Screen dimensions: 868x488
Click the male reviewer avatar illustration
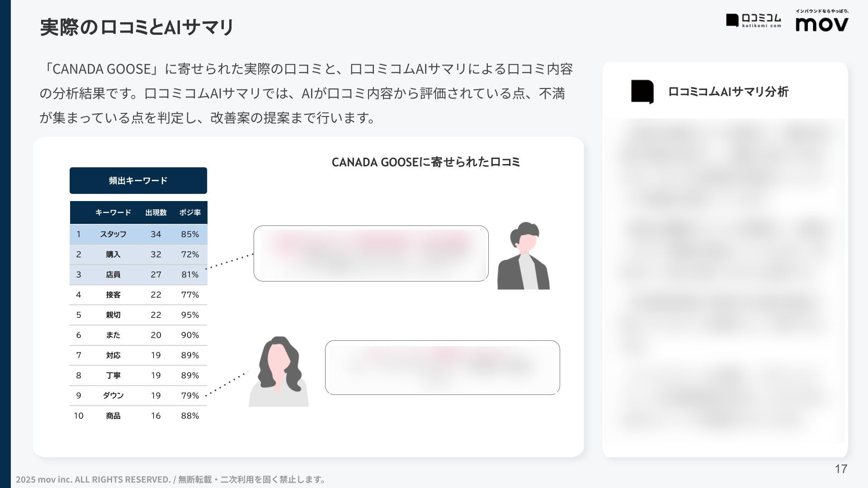(524, 256)
